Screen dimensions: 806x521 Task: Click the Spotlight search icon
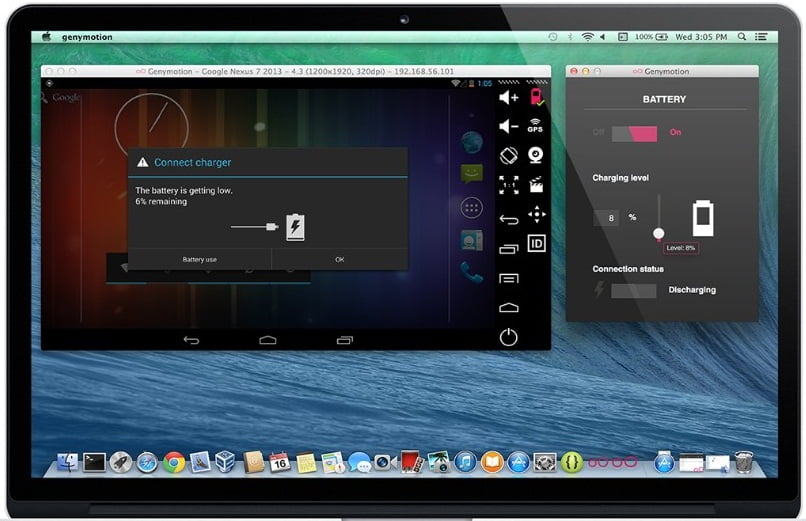click(742, 36)
